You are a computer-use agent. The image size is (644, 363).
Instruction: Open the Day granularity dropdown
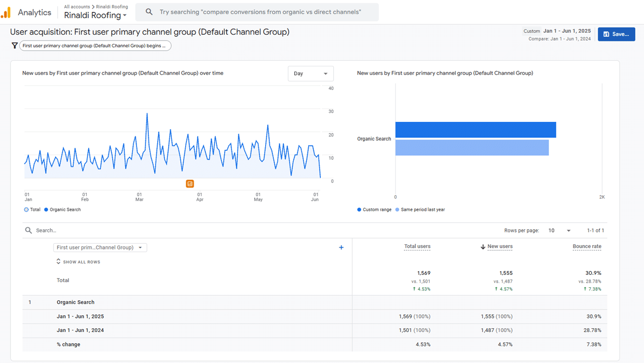tap(310, 74)
